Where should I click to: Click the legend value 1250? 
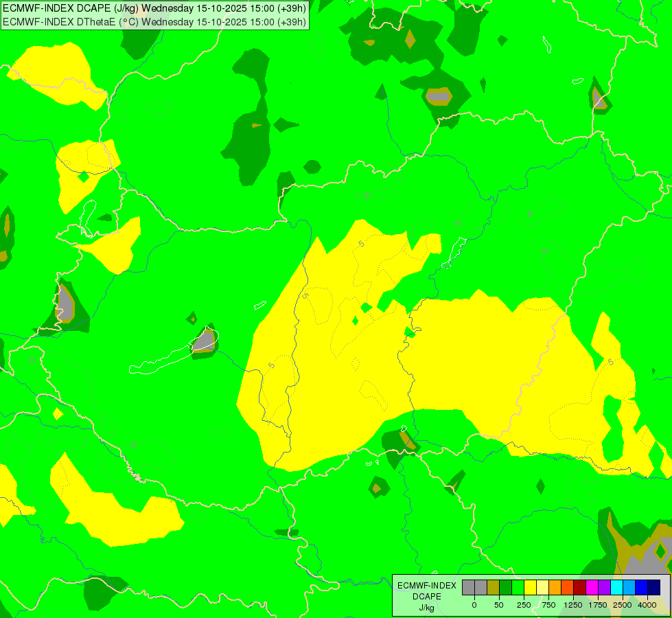(x=573, y=605)
